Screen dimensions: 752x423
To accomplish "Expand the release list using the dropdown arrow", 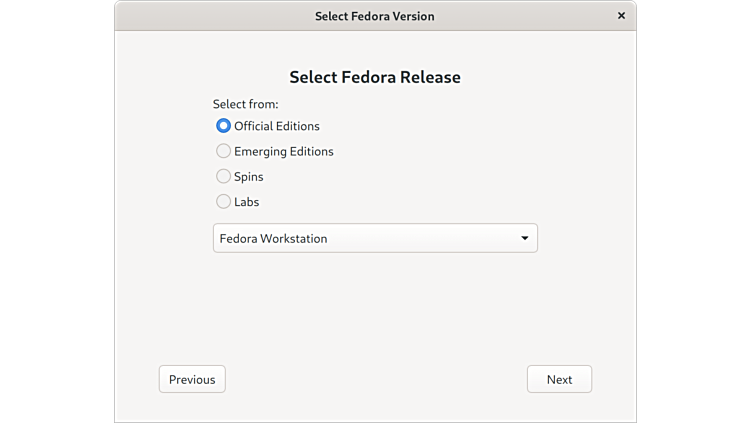I will [x=525, y=238].
